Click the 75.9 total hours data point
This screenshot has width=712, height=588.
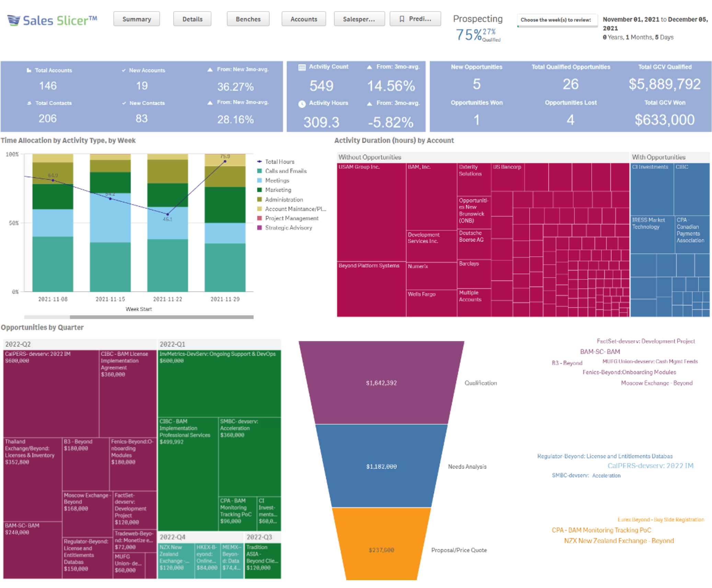point(225,161)
